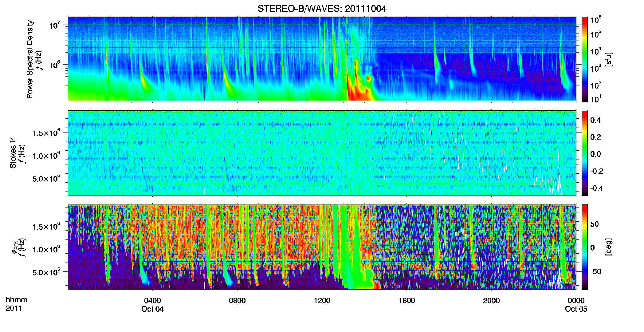The height and width of the screenshot is (332, 644).
Task: Click the 2011 year label
Action: click(x=14, y=308)
